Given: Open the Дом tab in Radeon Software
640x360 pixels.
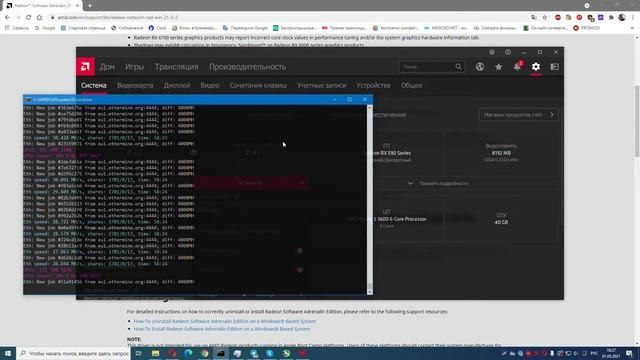Looking at the screenshot, I should [107, 67].
